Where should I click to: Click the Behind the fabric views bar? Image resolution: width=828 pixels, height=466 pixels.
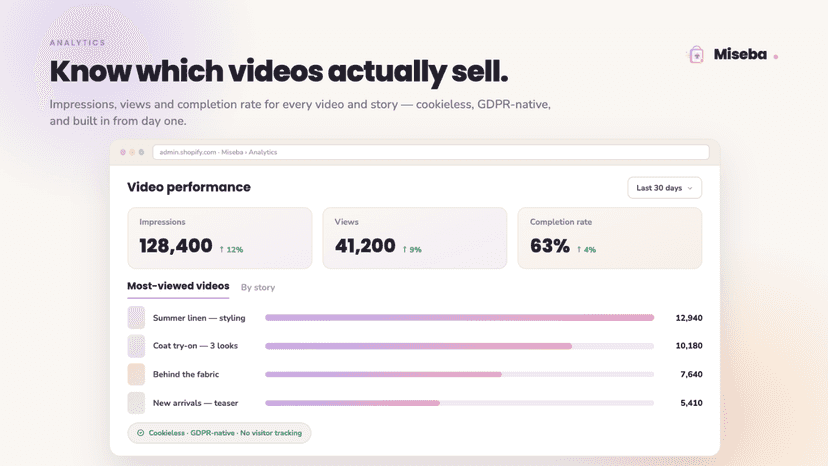click(383, 374)
